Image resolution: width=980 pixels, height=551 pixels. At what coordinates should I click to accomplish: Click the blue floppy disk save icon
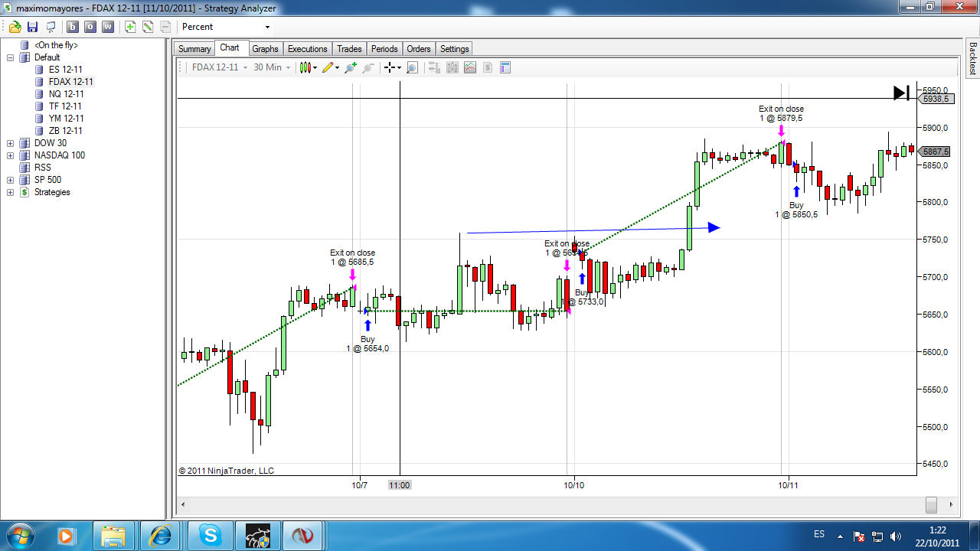click(x=33, y=27)
